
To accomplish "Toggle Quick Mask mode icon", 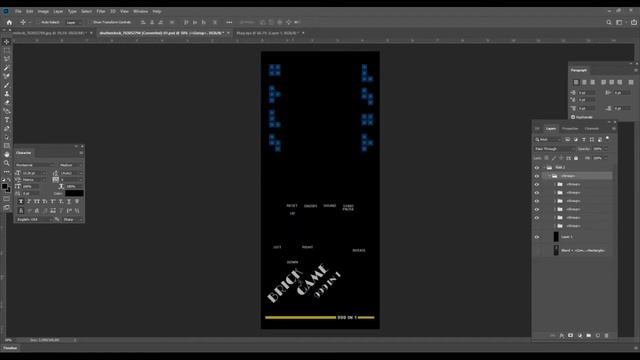I will (x=7, y=199).
